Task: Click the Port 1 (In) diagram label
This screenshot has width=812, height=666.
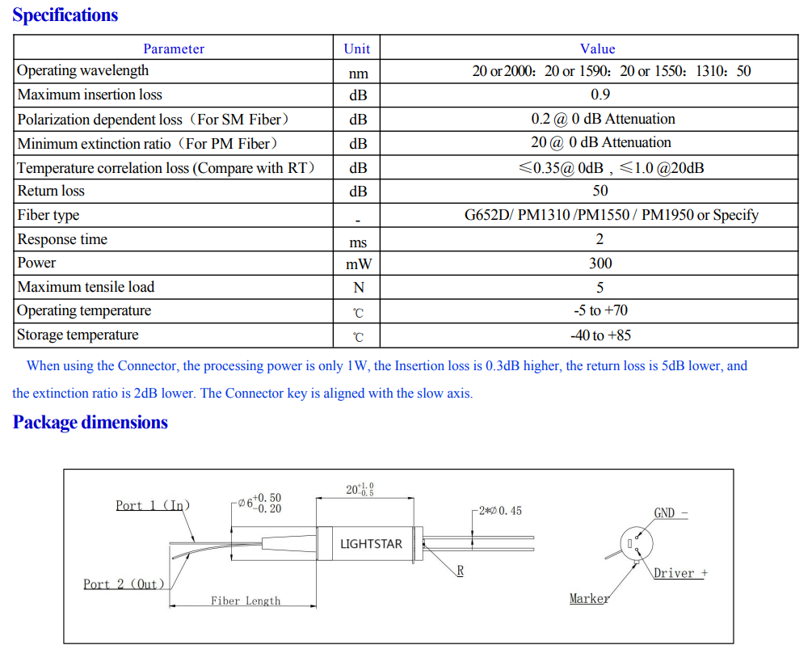Action: [153, 506]
